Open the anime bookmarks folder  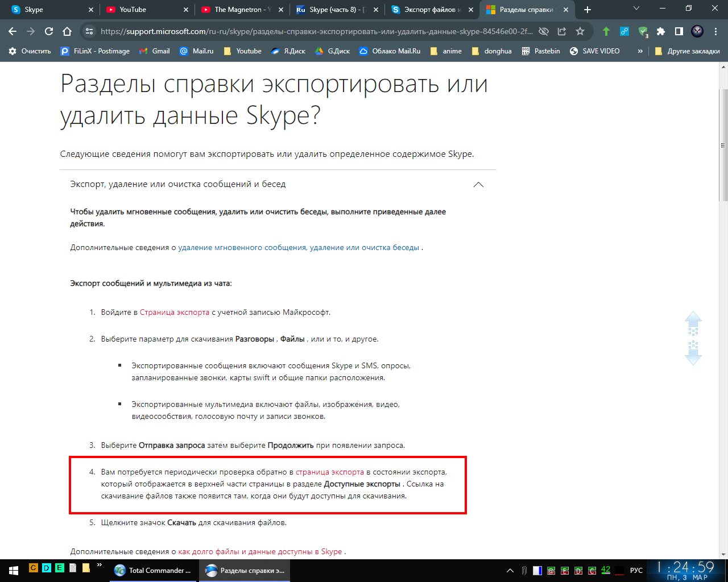click(x=446, y=51)
